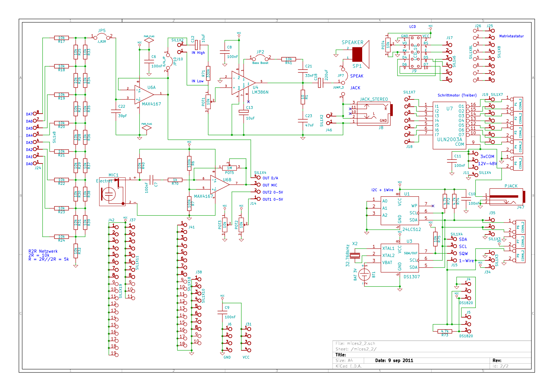554x392 pixels.
Task: Click the U7 ULN2003A driver IC
Action: coord(450,126)
